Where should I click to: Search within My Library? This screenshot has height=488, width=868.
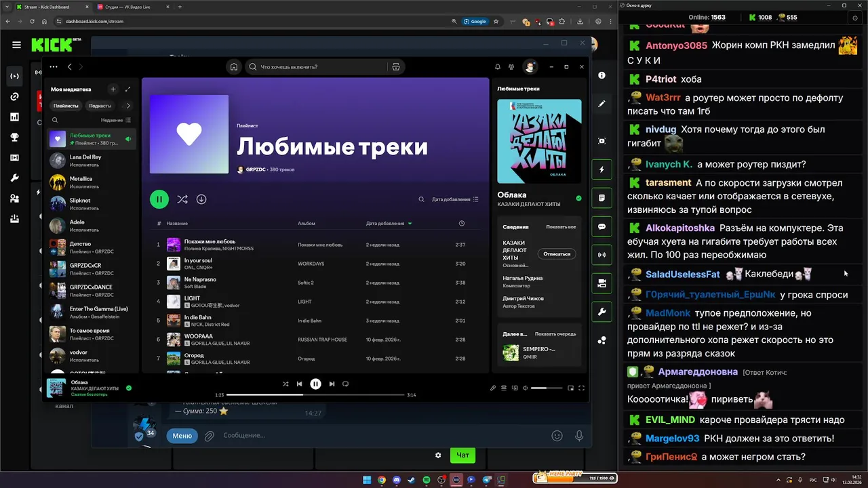[55, 120]
